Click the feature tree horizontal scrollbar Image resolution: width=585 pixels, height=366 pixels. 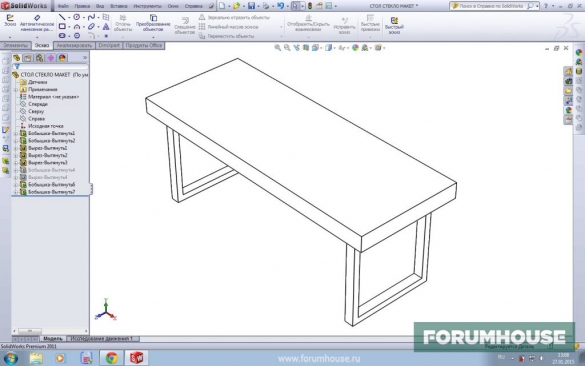pos(50,331)
